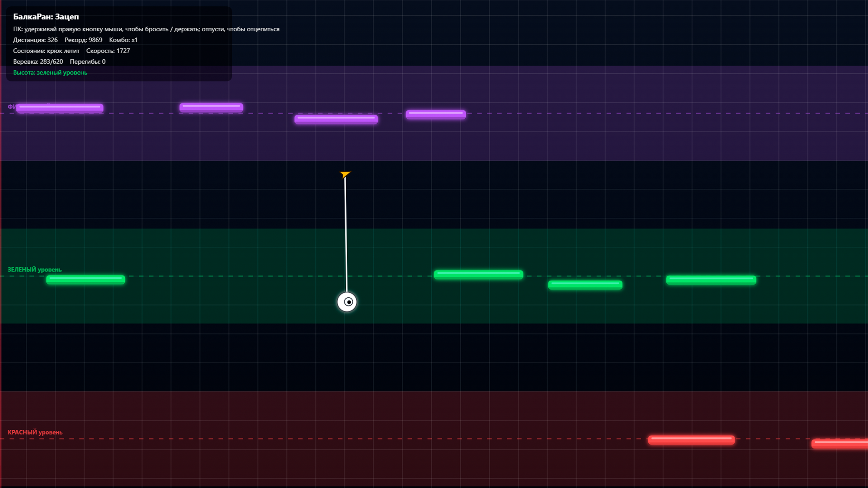This screenshot has width=868, height=488.
Task: Click the БалкаРан: Зацеп title
Action: [46, 17]
